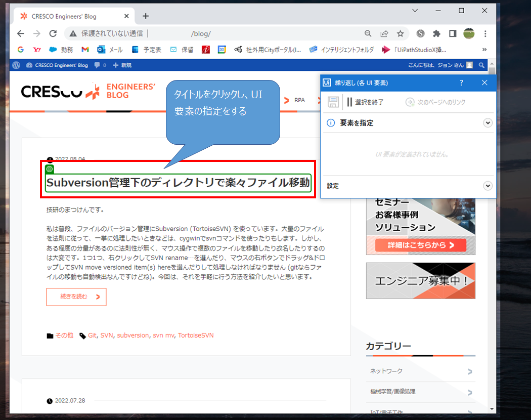This screenshot has width=531, height=420.
Task: Go back with the browser back arrow
Action: pos(21,33)
